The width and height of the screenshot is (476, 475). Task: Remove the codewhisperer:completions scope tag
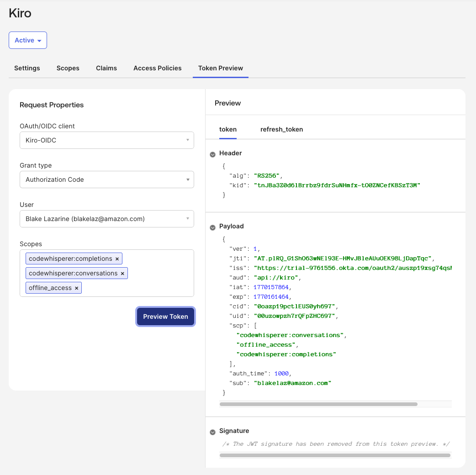[117, 259]
